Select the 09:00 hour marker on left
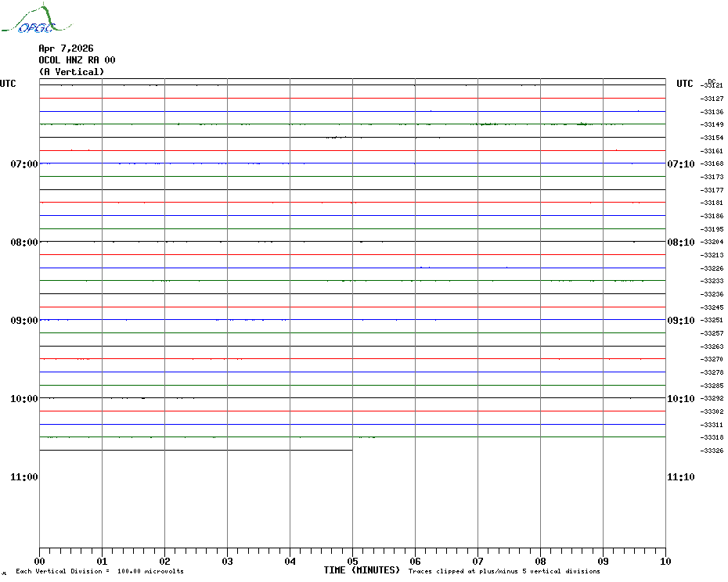This screenshot has width=728, height=582. 23,321
